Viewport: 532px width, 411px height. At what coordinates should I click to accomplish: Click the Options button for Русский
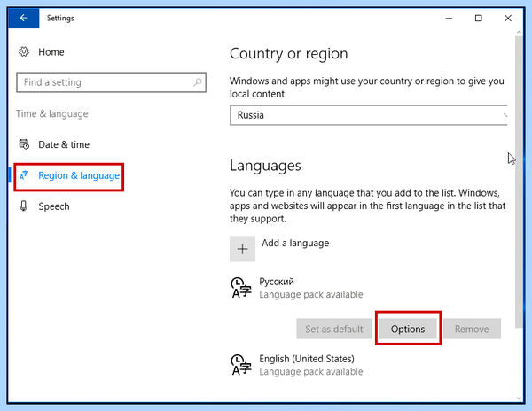(408, 329)
